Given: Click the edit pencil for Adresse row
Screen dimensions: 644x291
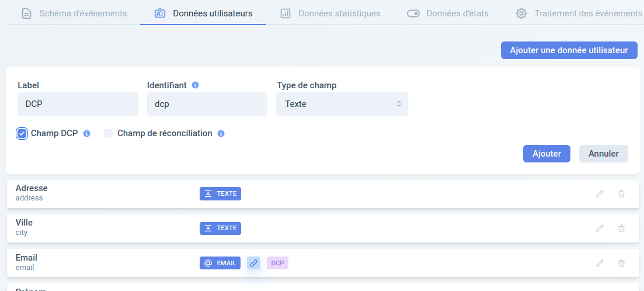Looking at the screenshot, I should pyautogui.click(x=600, y=193).
